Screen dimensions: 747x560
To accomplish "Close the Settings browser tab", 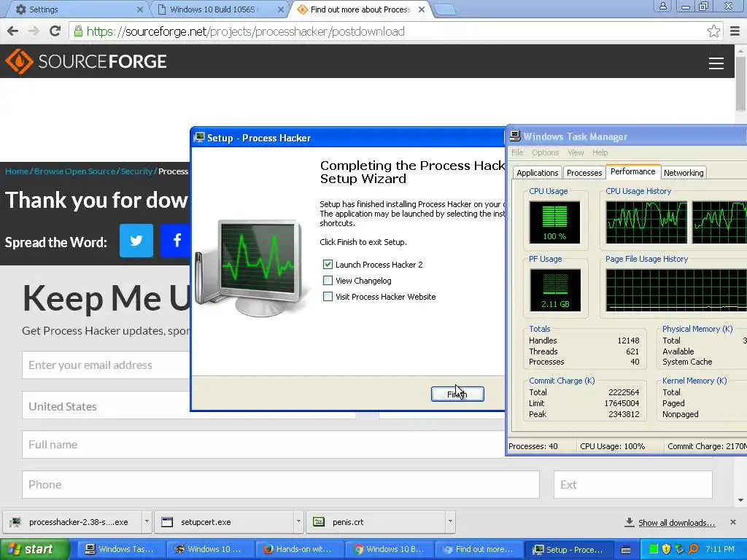I will click(139, 9).
